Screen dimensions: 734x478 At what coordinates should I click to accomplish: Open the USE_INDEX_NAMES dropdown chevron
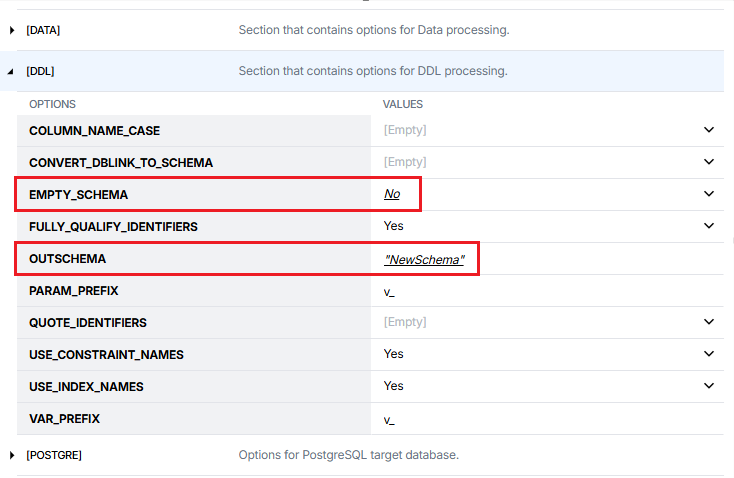pyautogui.click(x=709, y=386)
